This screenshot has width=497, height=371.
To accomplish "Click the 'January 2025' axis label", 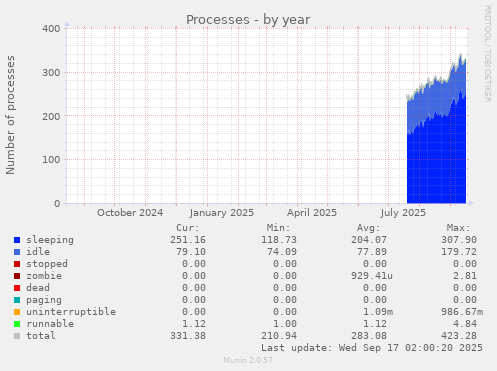I will pos(222,213).
